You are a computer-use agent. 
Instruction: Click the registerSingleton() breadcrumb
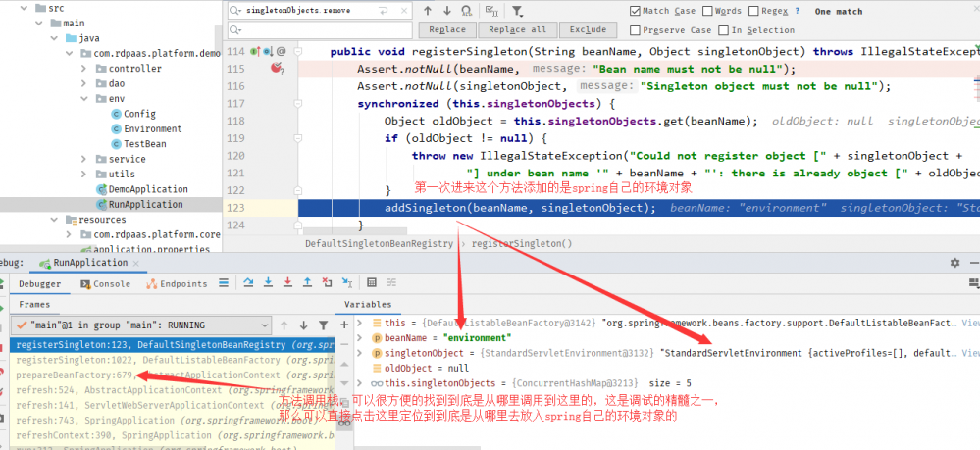(x=522, y=244)
